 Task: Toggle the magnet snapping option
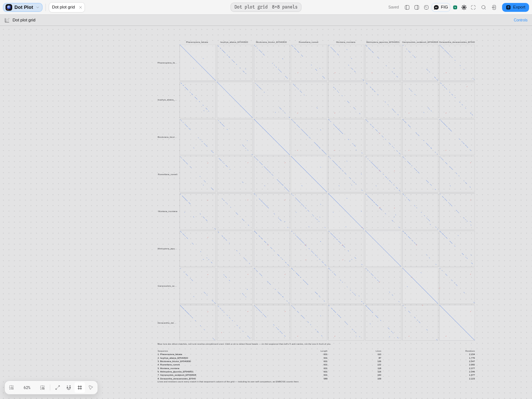point(69,388)
